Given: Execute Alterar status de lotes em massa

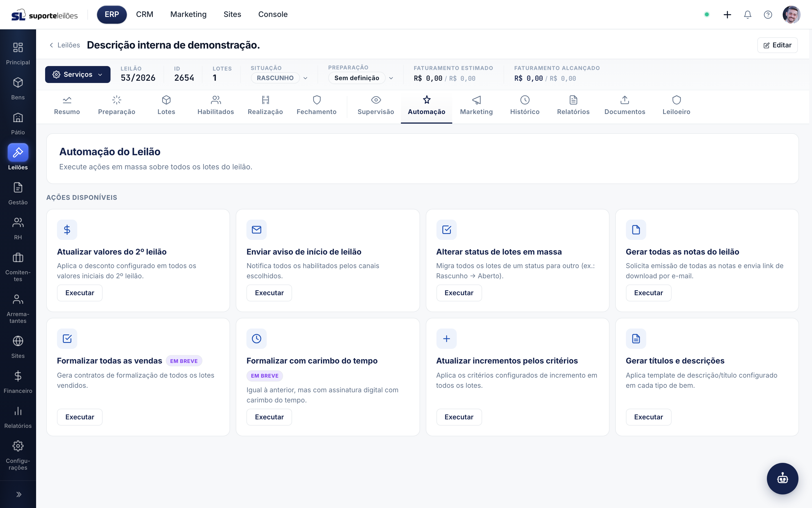Looking at the screenshot, I should [x=459, y=293].
